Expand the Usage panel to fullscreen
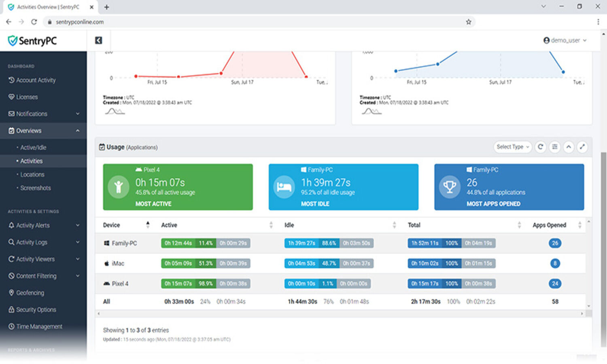 click(x=582, y=147)
